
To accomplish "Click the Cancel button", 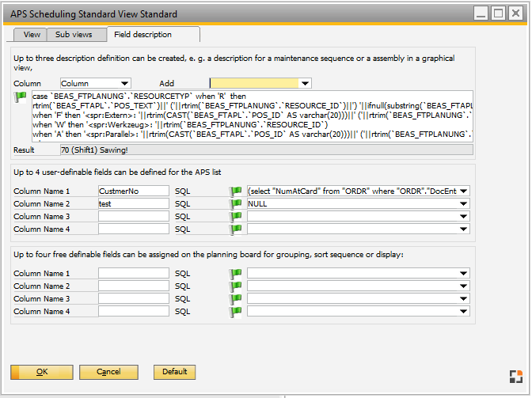I will tap(108, 372).
